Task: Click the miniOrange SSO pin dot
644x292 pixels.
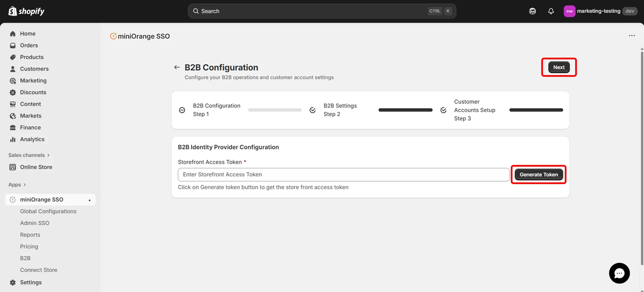Action: (90, 200)
